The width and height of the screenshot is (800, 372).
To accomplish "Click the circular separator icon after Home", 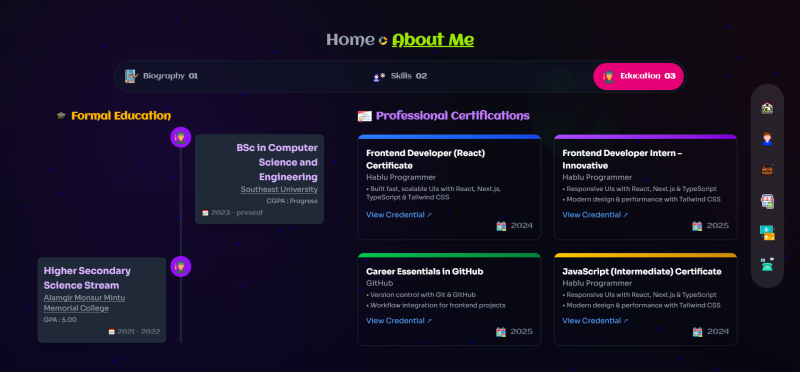I will click(x=383, y=40).
